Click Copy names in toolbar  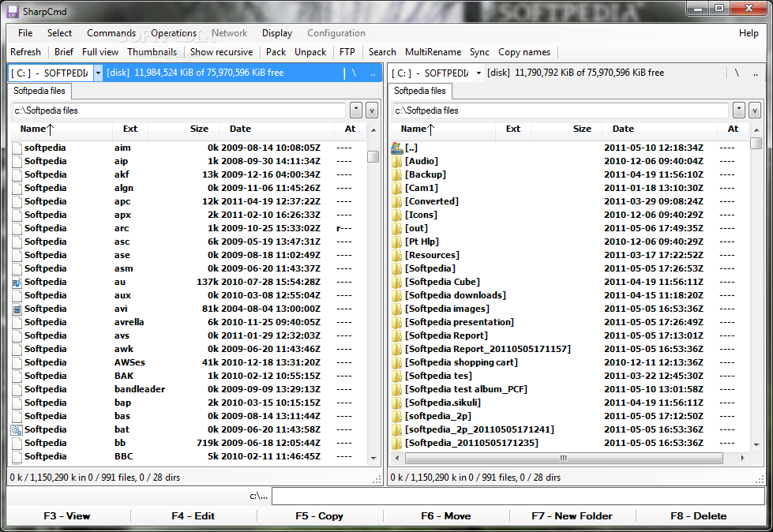click(x=524, y=52)
